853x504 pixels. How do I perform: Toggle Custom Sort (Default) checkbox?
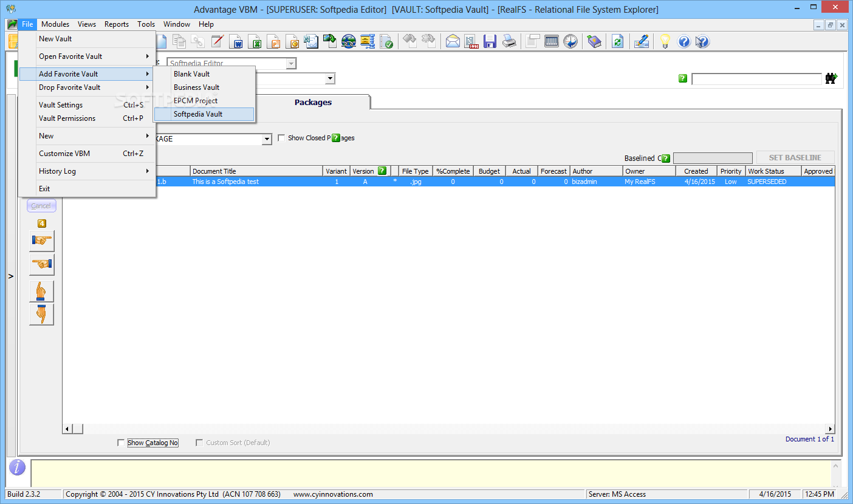pos(199,443)
